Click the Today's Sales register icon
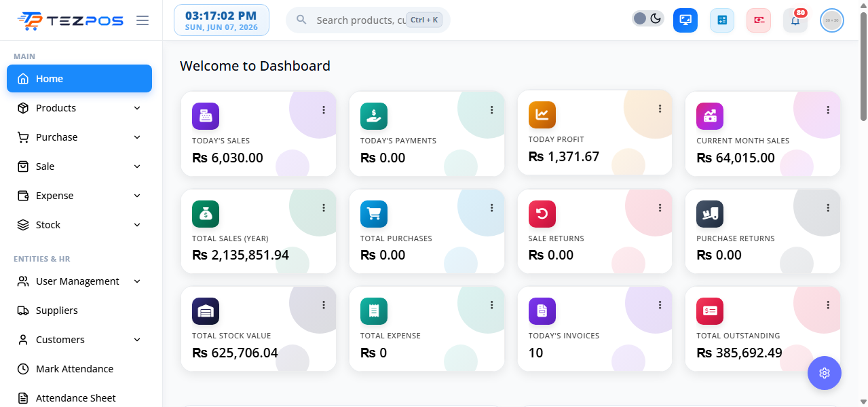 pyautogui.click(x=206, y=116)
